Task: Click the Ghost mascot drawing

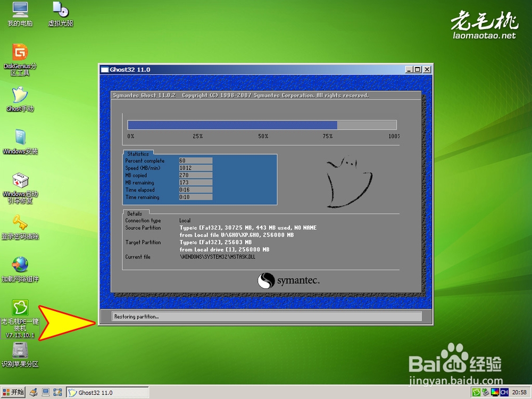Action: click(349, 181)
